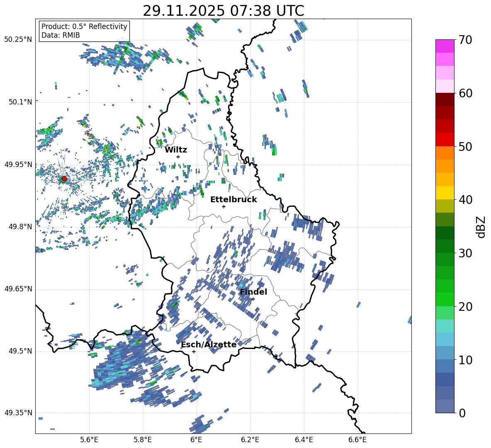Viewport: 491px width, 448px height.
Task: Click the bright green colorbar segment above 20
Action: click(x=445, y=299)
